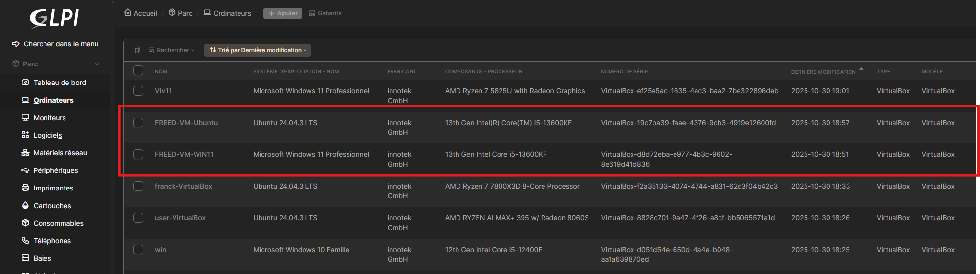Open the Trié par Dernière modification dropdown
This screenshot has height=274, width=980.
pyautogui.click(x=258, y=50)
